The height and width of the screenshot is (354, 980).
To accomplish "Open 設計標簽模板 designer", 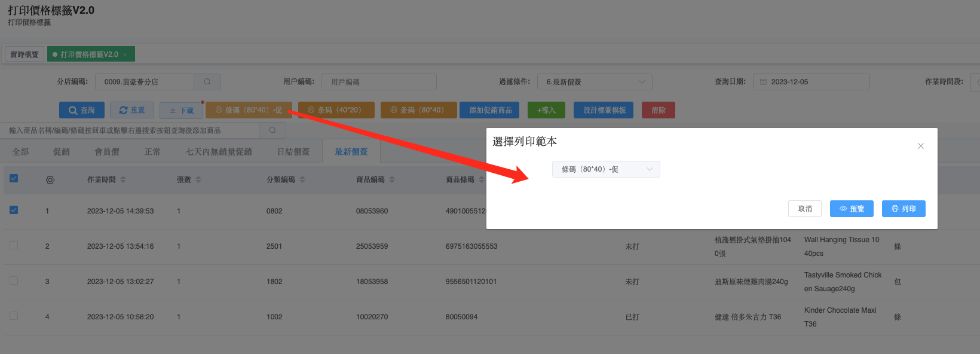I will click(604, 110).
